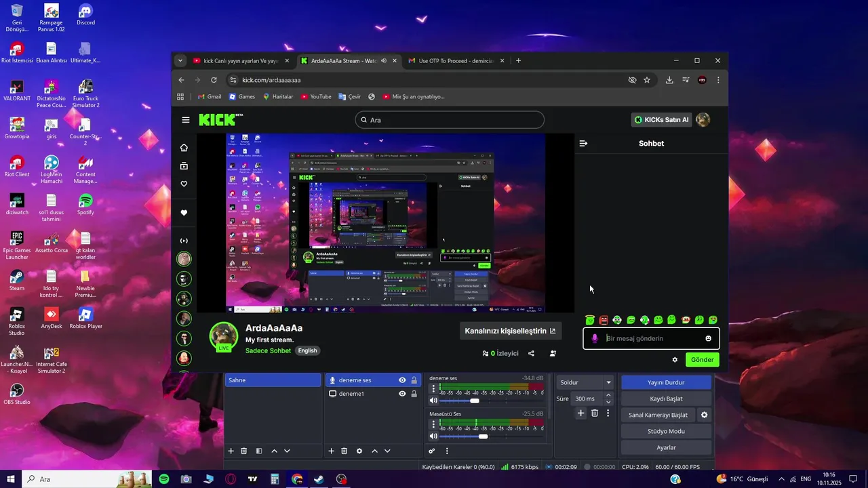The height and width of the screenshot is (488, 868).
Task: Click the green Gönder button
Action: tap(702, 360)
